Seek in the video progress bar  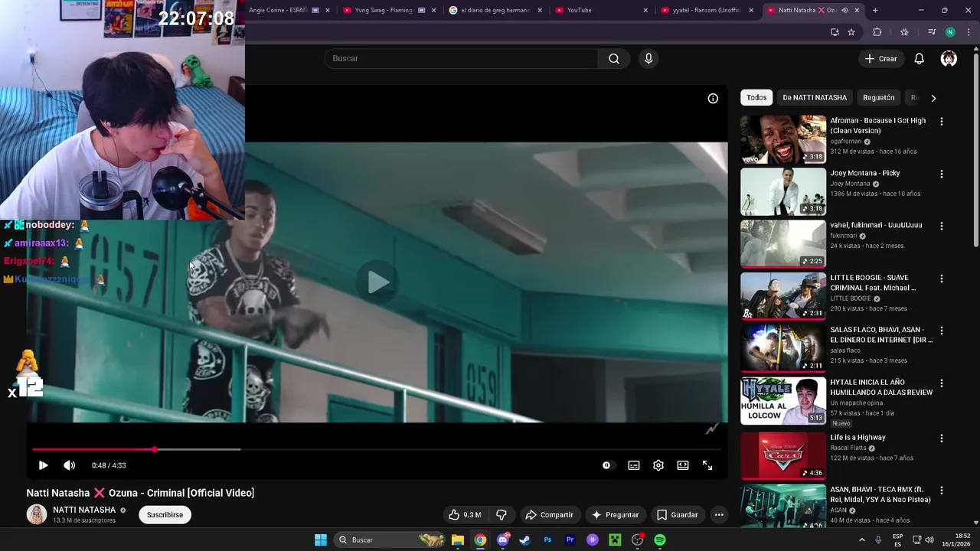pos(376,449)
